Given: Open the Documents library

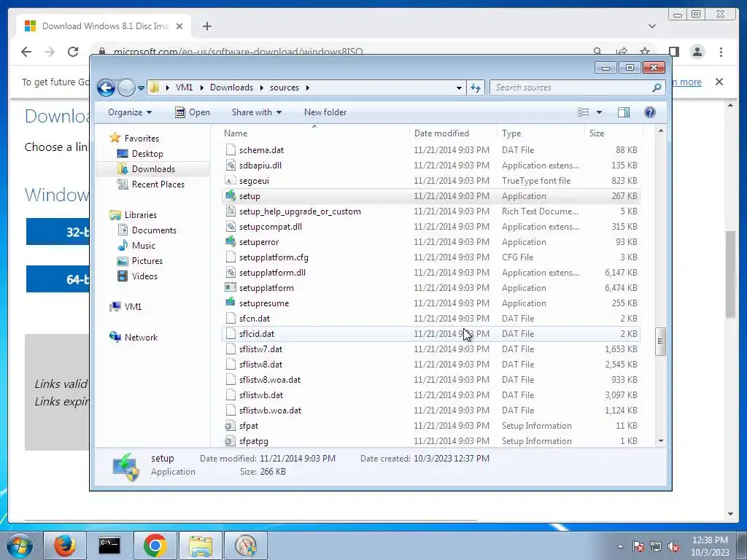Looking at the screenshot, I should point(154,230).
